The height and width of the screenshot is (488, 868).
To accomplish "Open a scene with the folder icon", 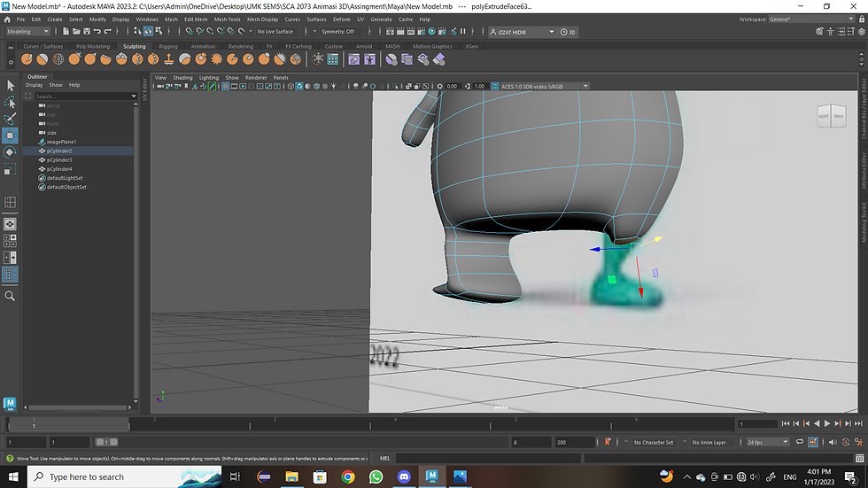I will point(76,32).
